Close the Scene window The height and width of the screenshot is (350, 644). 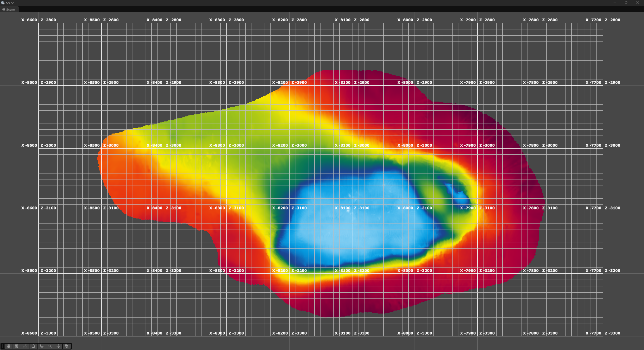pos(637,3)
